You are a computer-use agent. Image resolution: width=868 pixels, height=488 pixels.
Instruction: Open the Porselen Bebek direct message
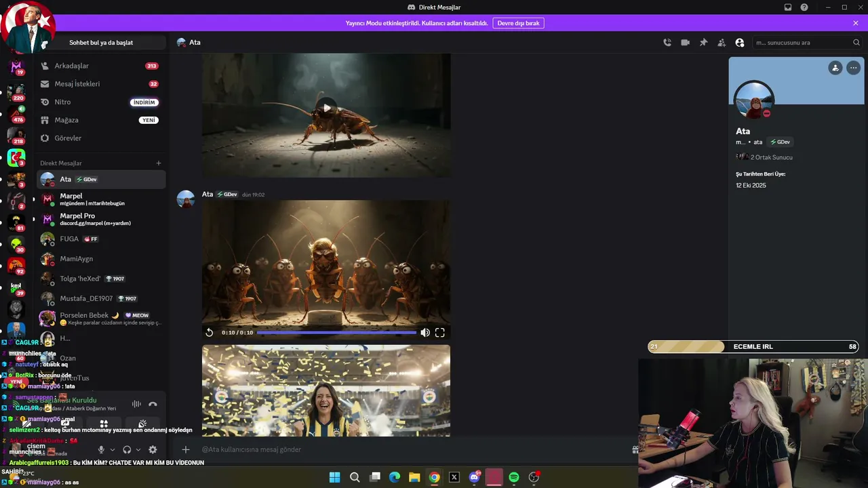pos(101,319)
